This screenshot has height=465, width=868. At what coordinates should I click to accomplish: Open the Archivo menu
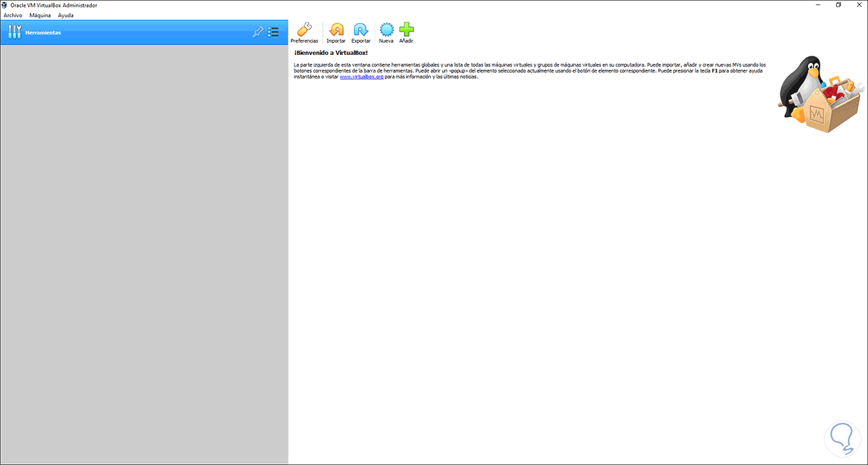tap(13, 15)
